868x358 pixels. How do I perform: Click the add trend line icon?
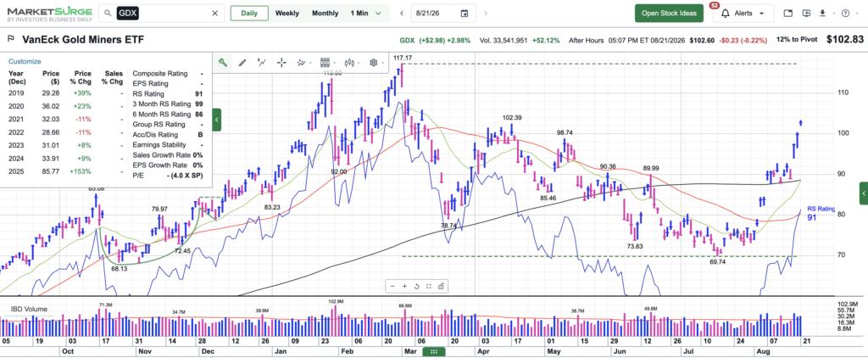point(262,63)
